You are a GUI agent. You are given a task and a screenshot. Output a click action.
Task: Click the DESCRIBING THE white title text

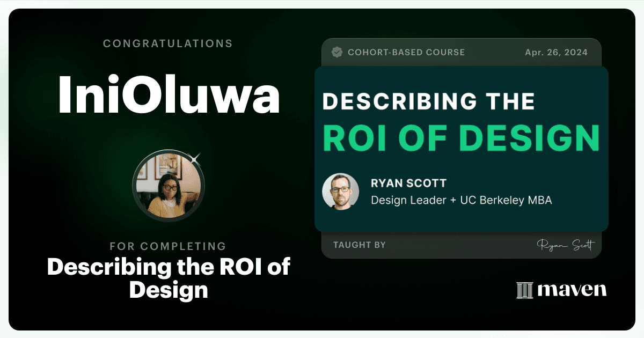[x=428, y=101]
